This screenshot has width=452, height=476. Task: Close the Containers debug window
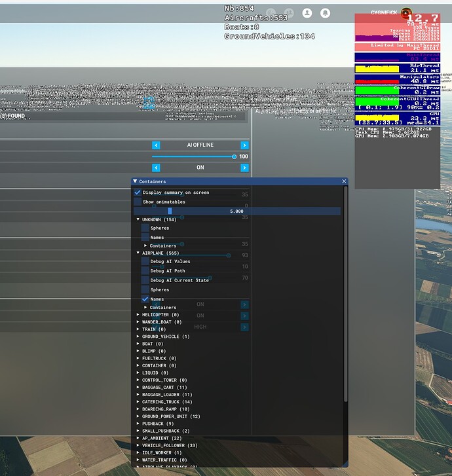pos(344,181)
